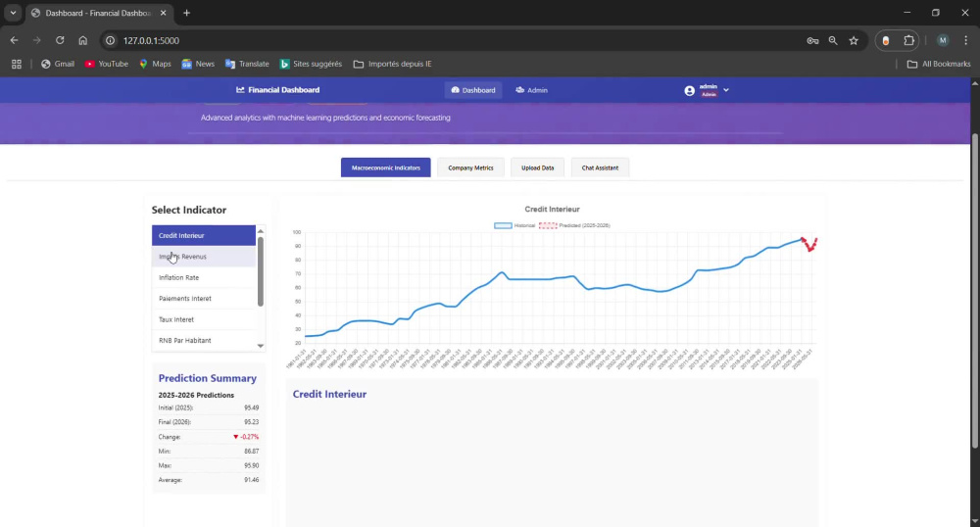
Task: Select the Upload Data button
Action: (537, 168)
